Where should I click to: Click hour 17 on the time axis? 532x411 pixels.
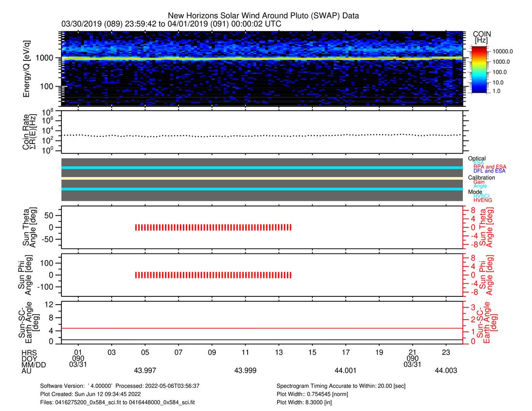click(346, 352)
